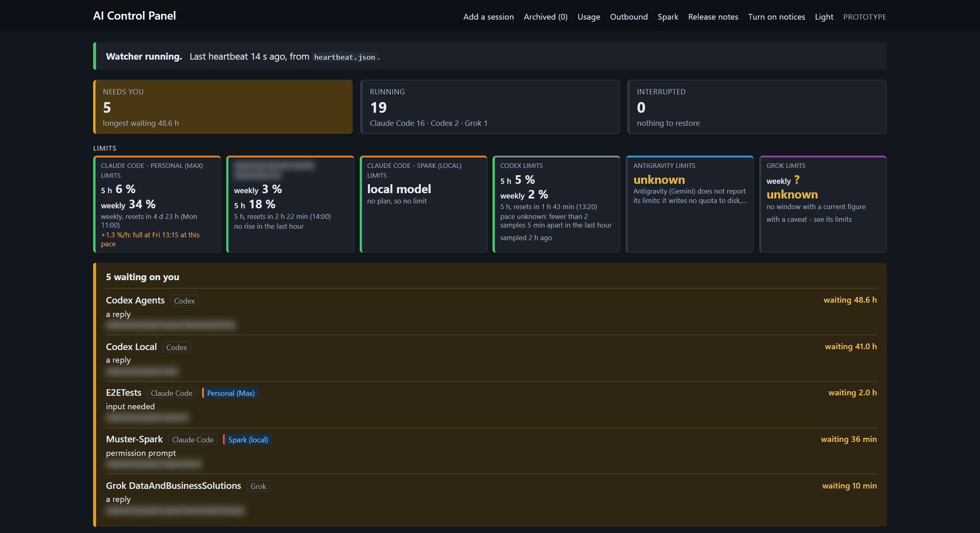Click 'see its limits' text in Grok card
The image size is (980, 533).
(832, 219)
